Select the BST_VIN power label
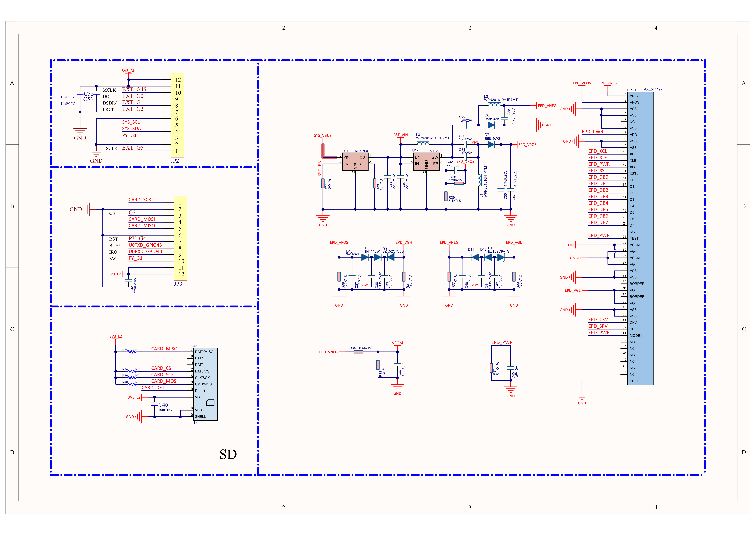Viewport: 756px width, 535px height. pos(400,135)
